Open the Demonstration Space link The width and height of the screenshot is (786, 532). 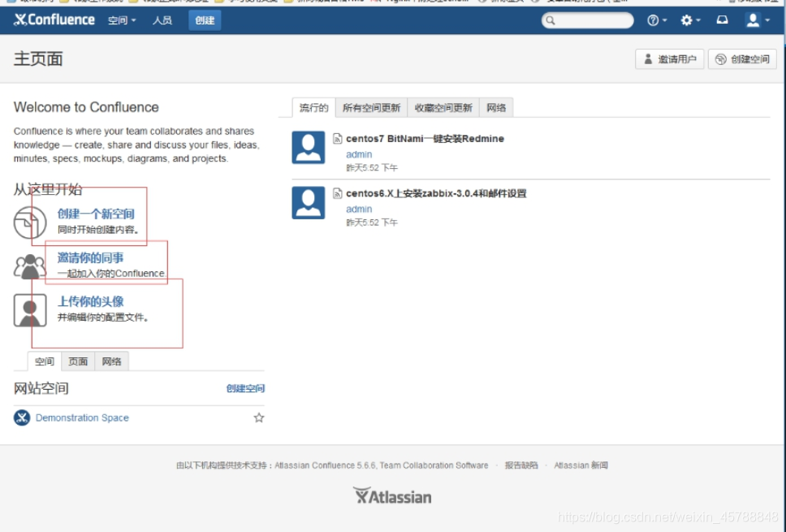point(82,417)
